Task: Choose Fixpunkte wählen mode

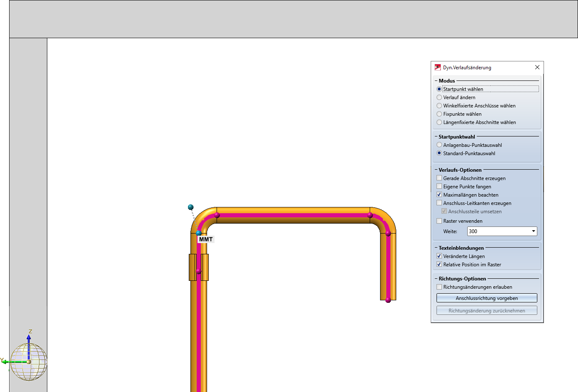Action: coord(439,114)
